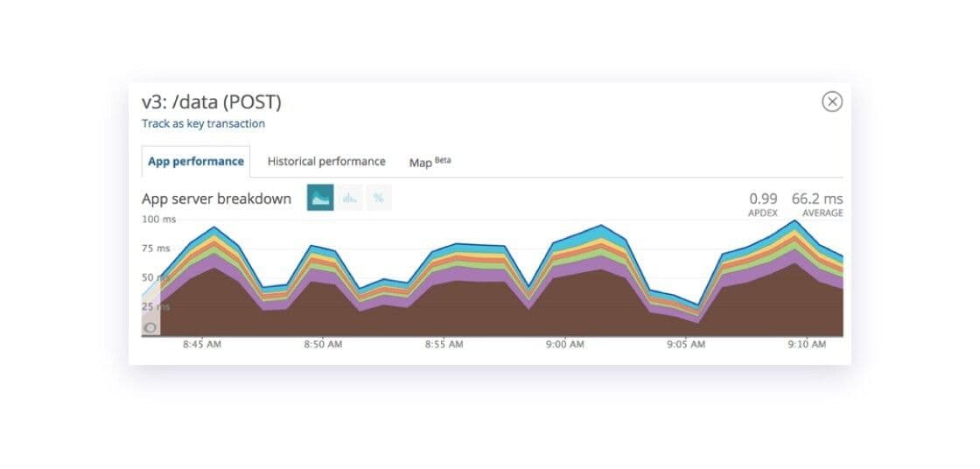
Task: Click the small circle icon at chart's bottom-left corner
Action: (x=150, y=327)
